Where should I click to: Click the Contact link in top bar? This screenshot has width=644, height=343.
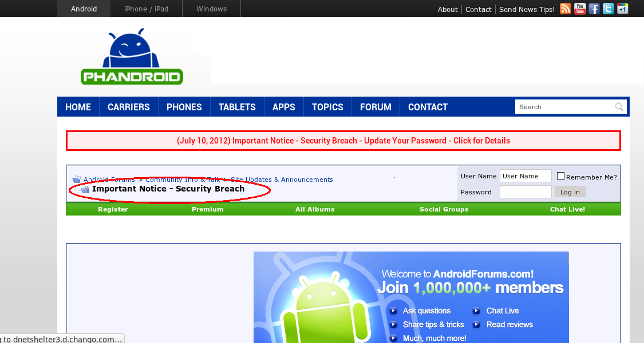479,10
